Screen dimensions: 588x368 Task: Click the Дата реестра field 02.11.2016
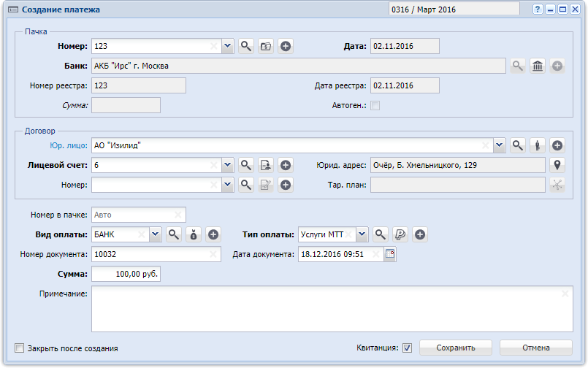point(405,85)
